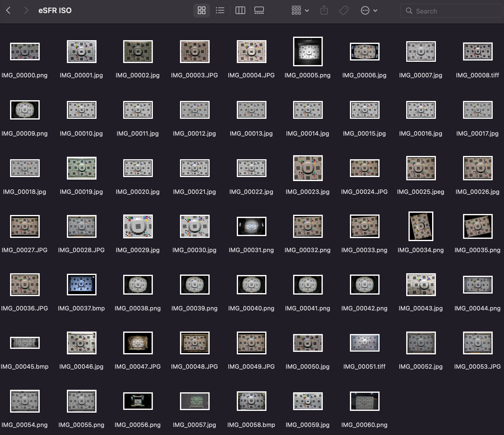Click the file name IMG_00059.jpg
This screenshot has height=435, width=504.
click(x=308, y=425)
